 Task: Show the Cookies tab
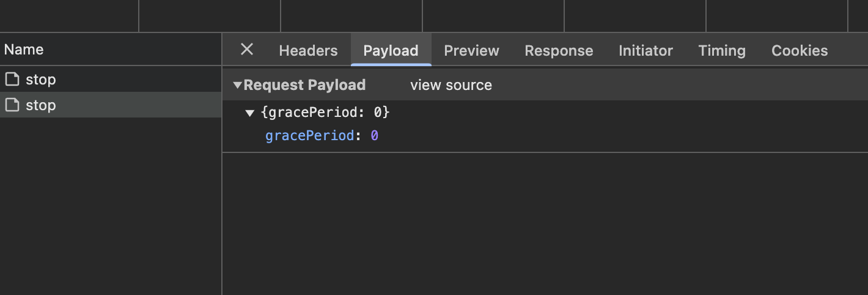800,51
